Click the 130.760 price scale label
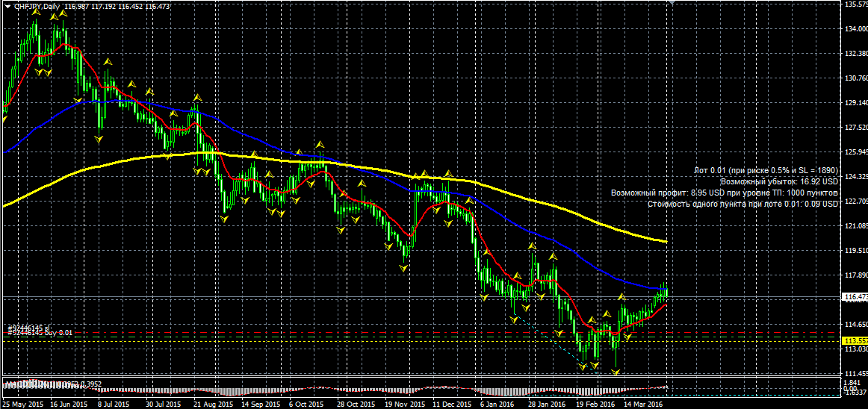 [x=855, y=78]
